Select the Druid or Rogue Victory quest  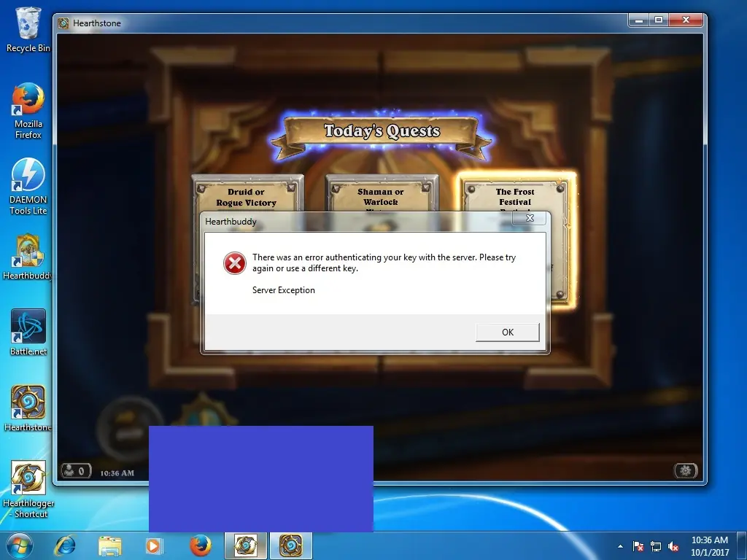pyautogui.click(x=247, y=193)
